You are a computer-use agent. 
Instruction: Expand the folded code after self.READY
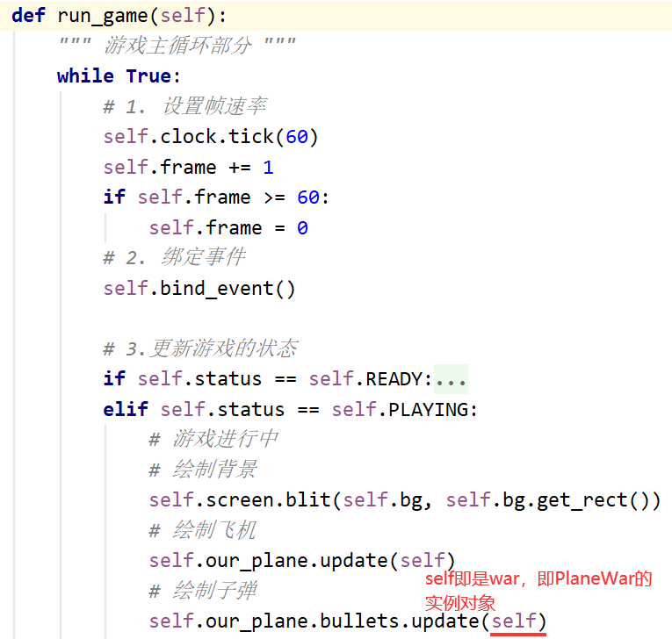[451, 379]
